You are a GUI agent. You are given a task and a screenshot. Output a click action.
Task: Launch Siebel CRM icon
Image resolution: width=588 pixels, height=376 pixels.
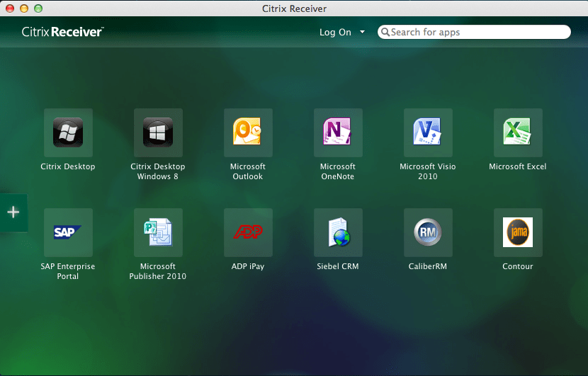click(338, 232)
